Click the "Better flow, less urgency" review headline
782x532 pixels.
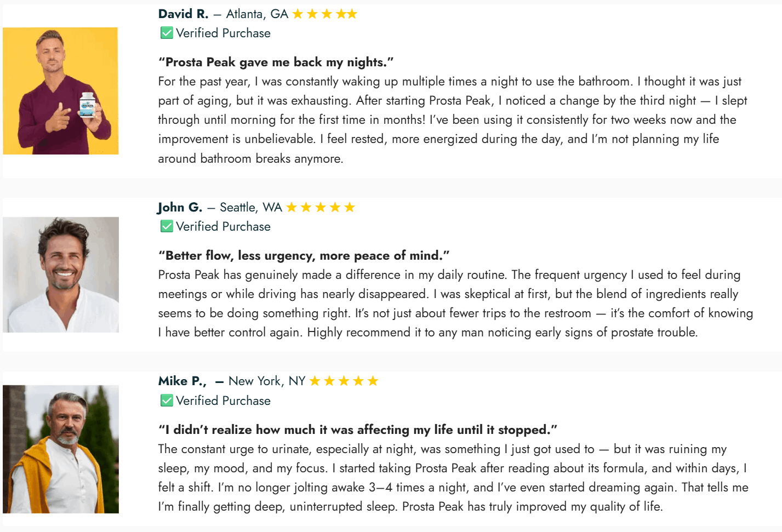pyautogui.click(x=304, y=255)
